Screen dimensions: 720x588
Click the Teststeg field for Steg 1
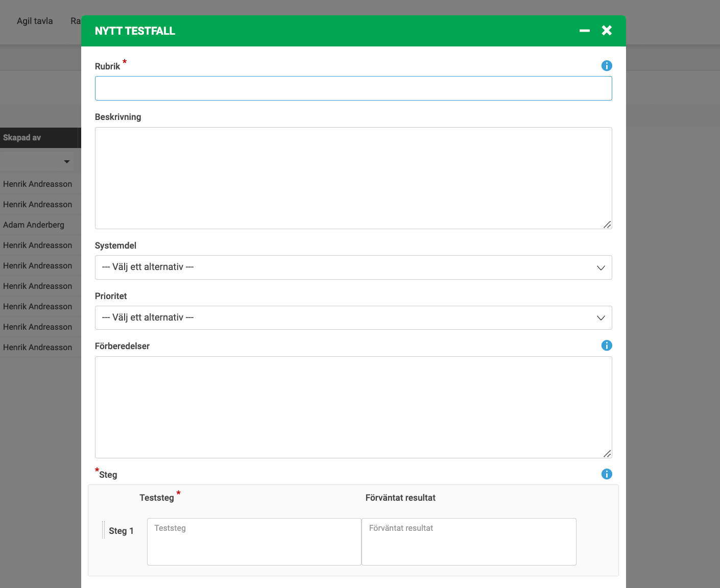pos(254,542)
